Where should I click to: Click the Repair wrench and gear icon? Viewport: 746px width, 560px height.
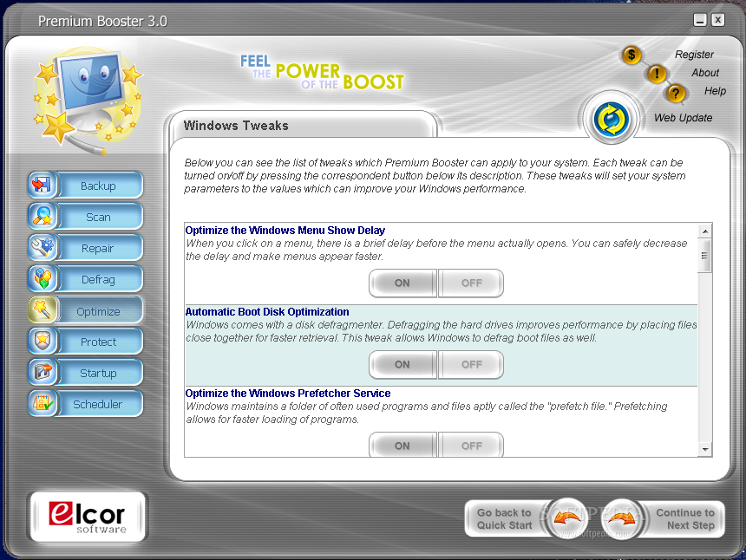pyautogui.click(x=42, y=247)
